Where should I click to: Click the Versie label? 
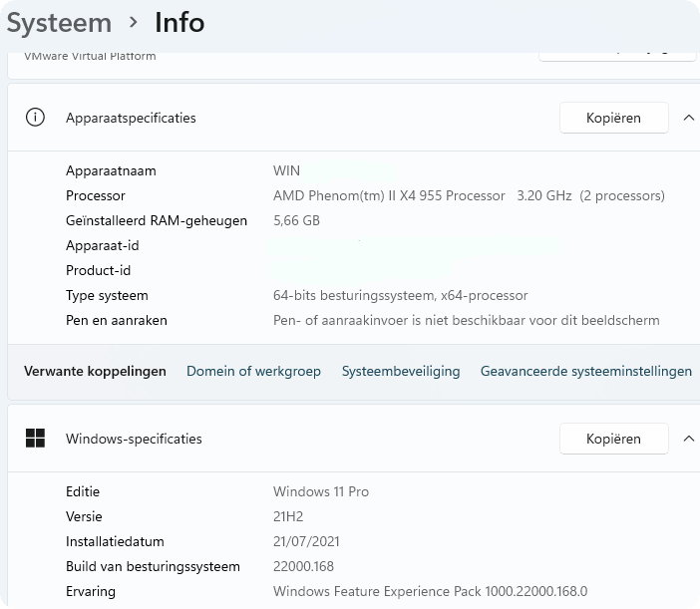click(x=84, y=516)
